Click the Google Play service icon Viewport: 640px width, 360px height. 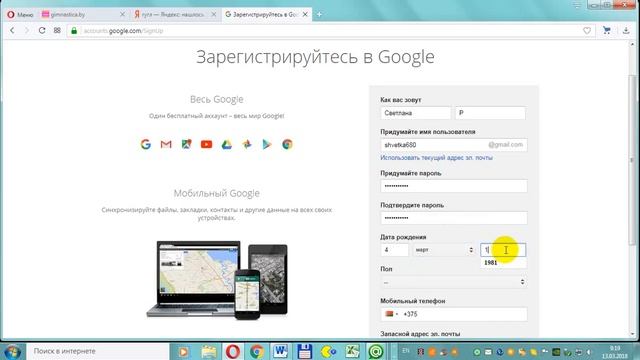coord(267,144)
